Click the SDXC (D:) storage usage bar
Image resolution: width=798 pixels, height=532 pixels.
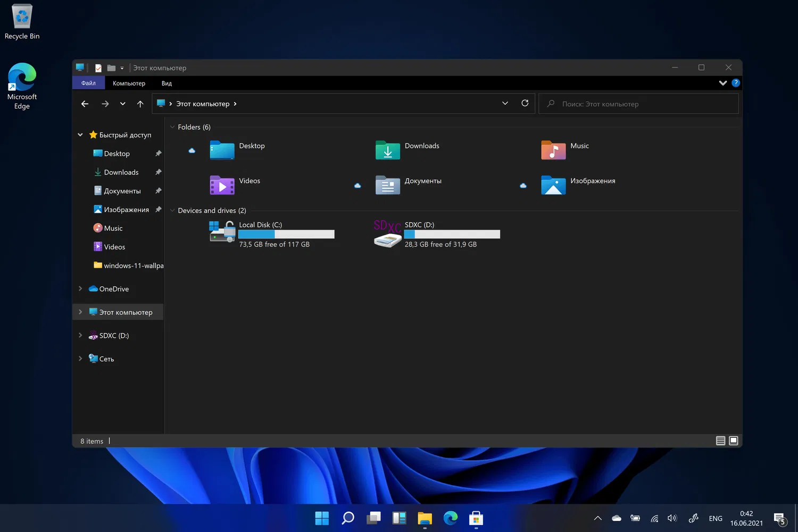452,234
